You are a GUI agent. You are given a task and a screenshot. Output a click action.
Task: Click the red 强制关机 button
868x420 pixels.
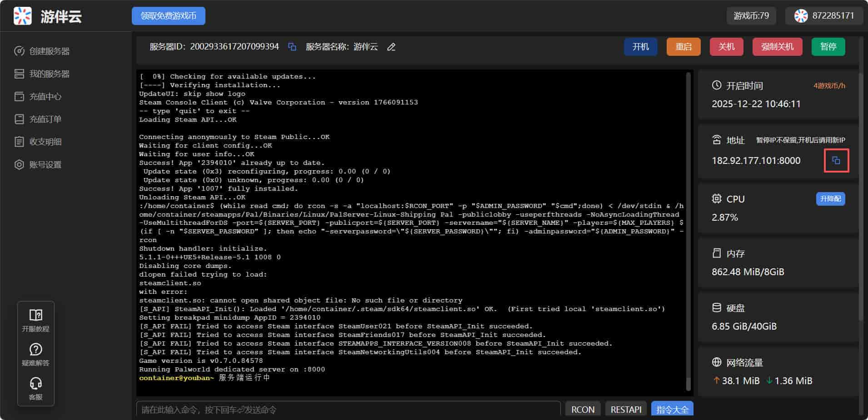(x=777, y=47)
